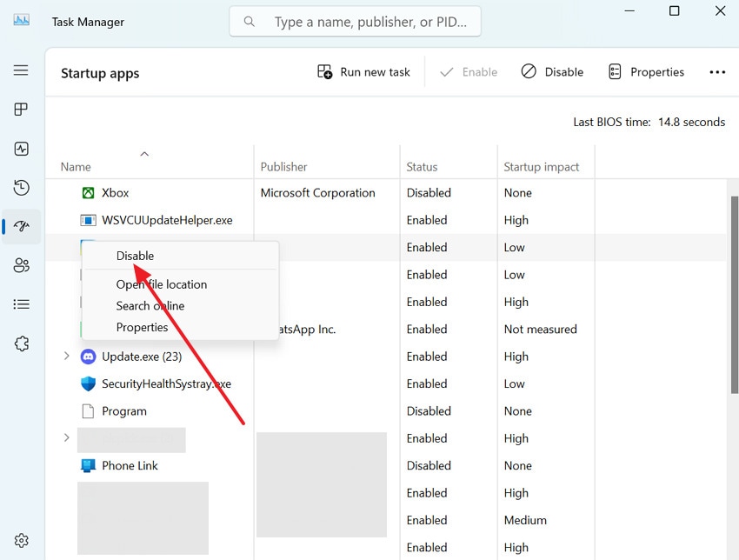Image resolution: width=739 pixels, height=560 pixels.
Task: Open the Services page icon
Action: [21, 343]
